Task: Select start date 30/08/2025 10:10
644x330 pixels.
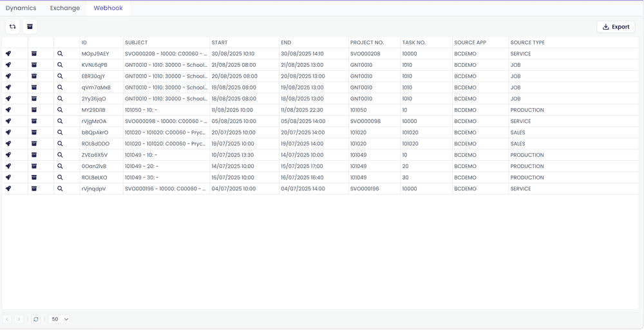Action: click(x=233, y=54)
